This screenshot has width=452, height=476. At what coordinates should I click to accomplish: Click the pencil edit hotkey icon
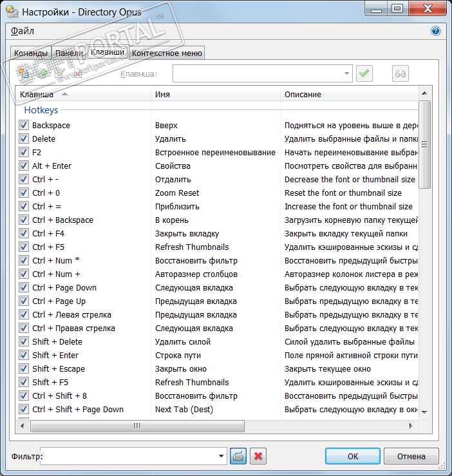(x=60, y=73)
